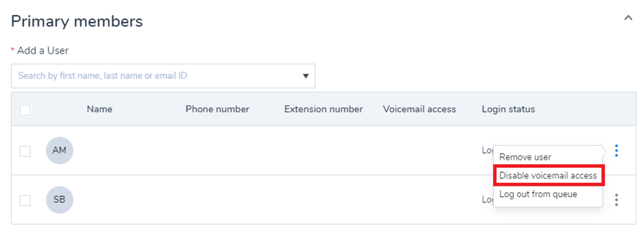Viewport: 644px width, 243px height.
Task: Choose Disable voicemail access
Action: pyautogui.click(x=548, y=176)
